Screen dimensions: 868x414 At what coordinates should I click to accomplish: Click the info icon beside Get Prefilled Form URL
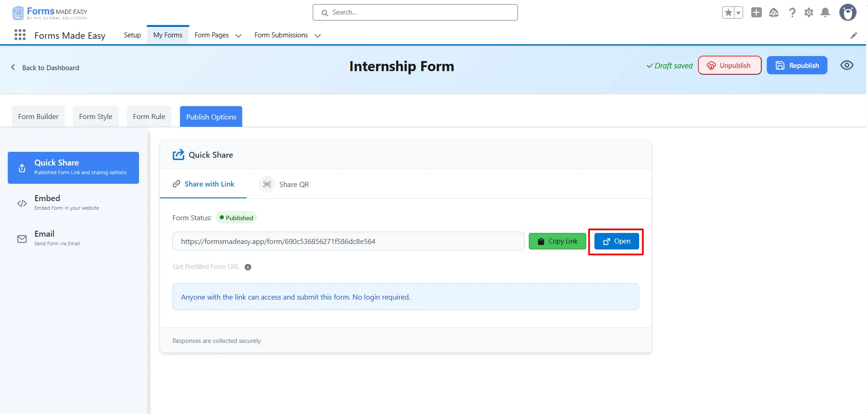pyautogui.click(x=248, y=267)
